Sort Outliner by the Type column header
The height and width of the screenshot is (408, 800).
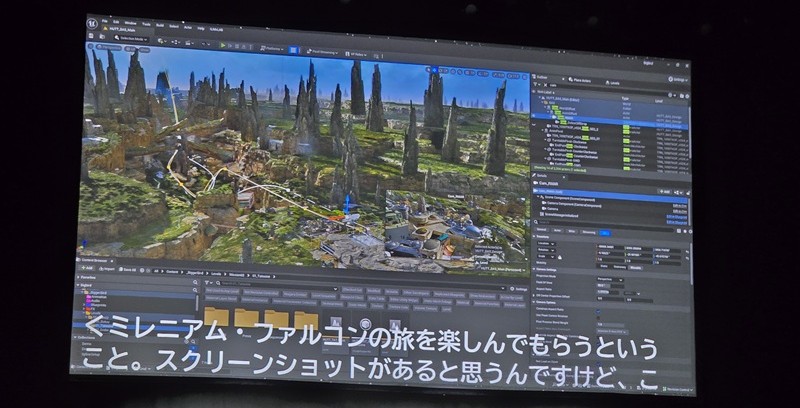pos(626,97)
